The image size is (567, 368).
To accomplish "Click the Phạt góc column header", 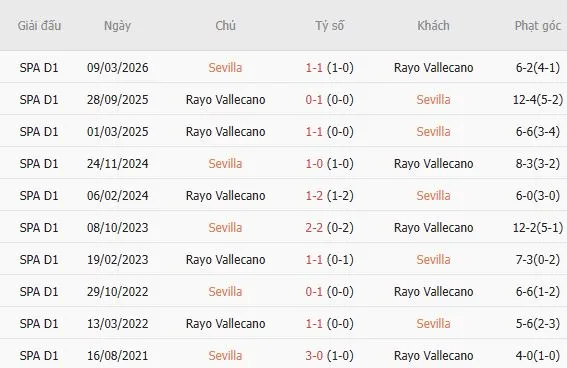I will (538, 26).
